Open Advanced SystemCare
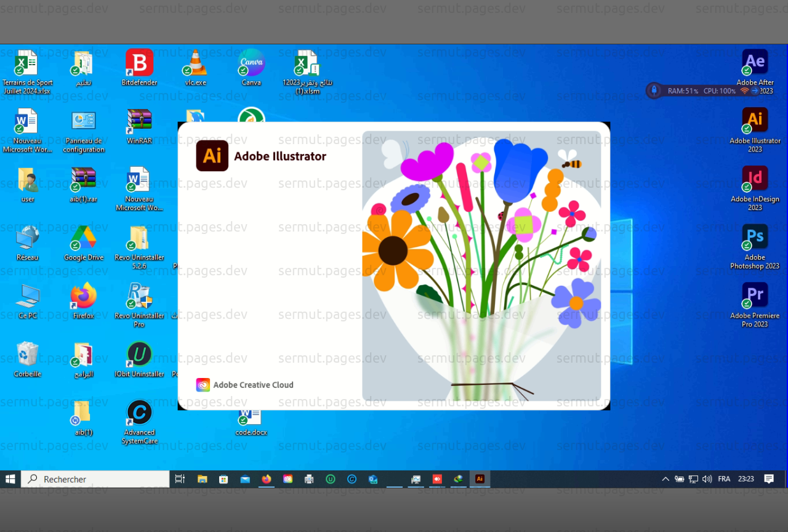Screen dimensions: 788x532 (139, 414)
